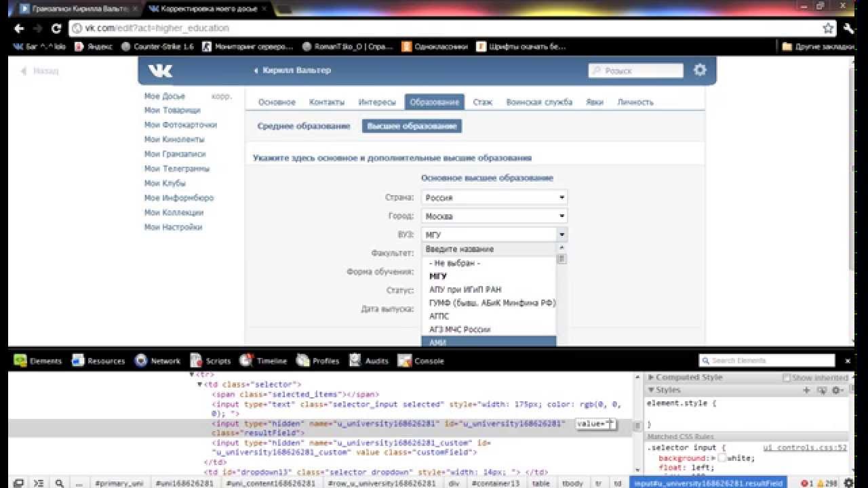Click the browser back arrow
This screenshot has height=488, width=868.
pyautogui.click(x=19, y=28)
